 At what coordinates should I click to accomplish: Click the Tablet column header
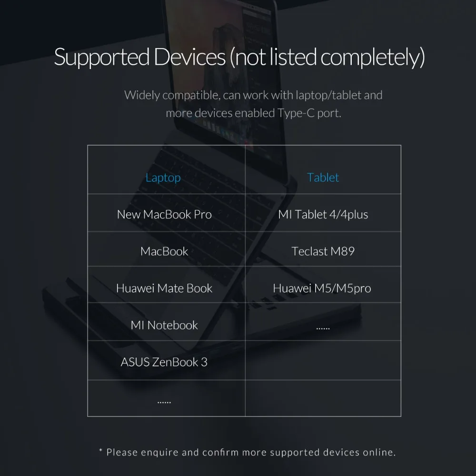[323, 177]
